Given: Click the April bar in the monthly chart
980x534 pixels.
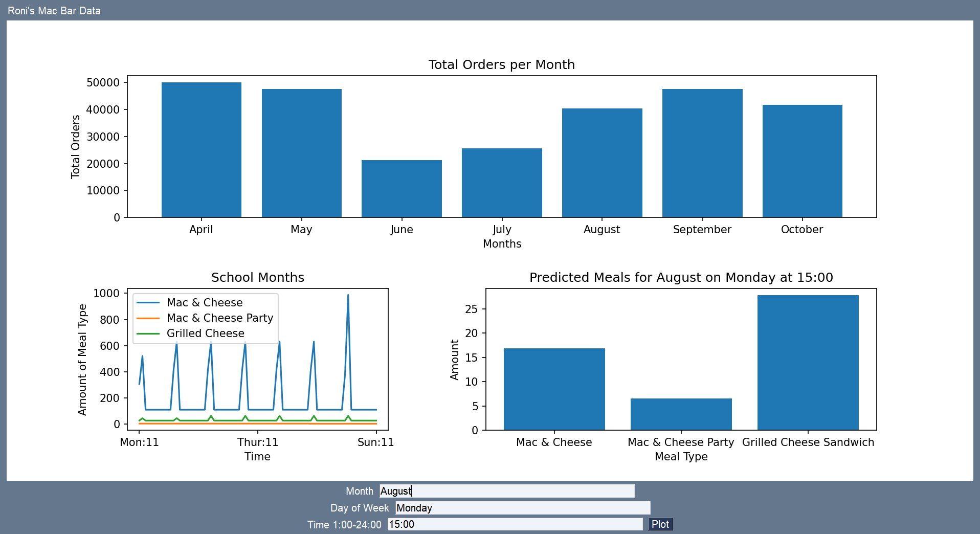Looking at the screenshot, I should 202,150.
